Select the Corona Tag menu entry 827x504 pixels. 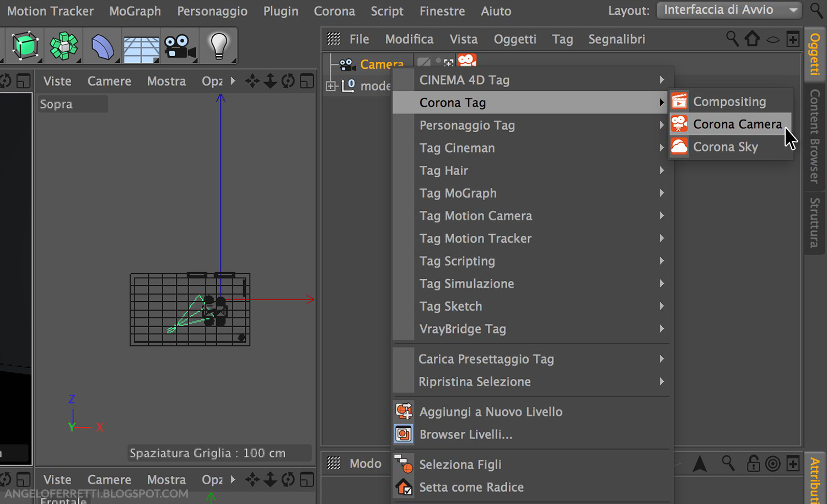(530, 102)
